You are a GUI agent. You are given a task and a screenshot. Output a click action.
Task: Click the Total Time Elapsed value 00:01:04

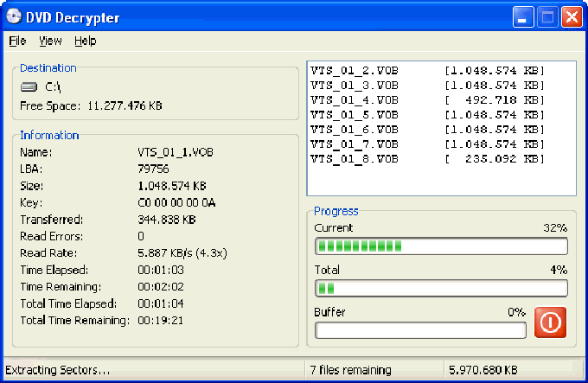click(161, 304)
